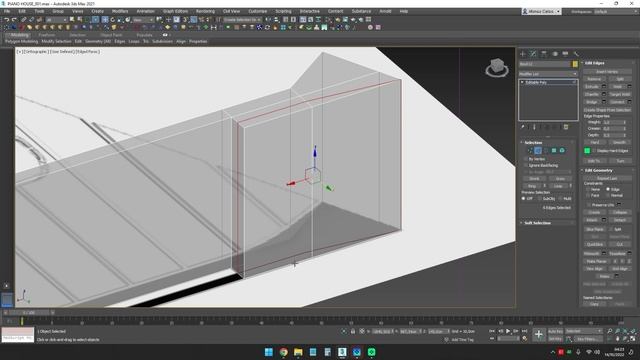Open the Utilities command panel tab
This screenshot has width=640, height=360.
576,54
